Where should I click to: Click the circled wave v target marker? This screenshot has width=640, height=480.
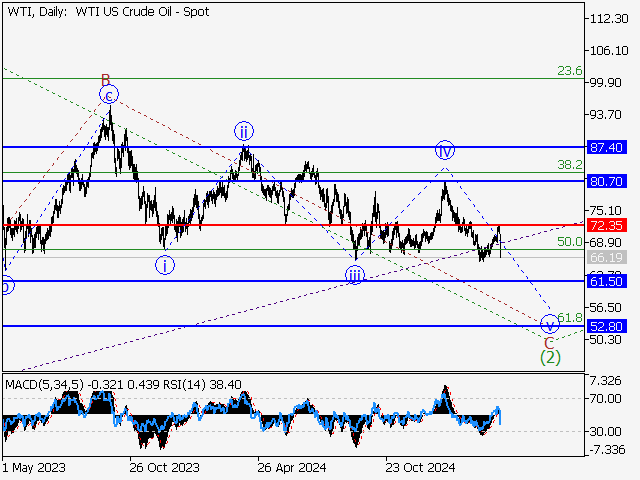click(549, 324)
